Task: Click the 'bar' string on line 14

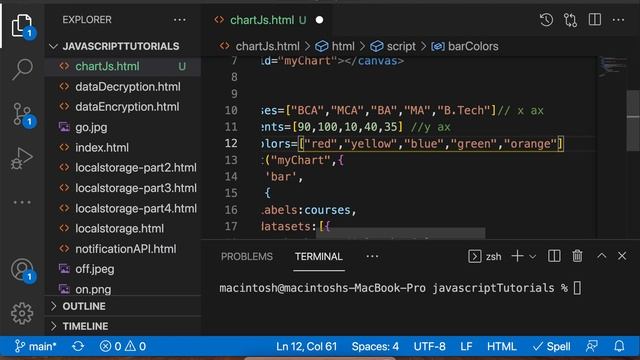Action: (281, 177)
